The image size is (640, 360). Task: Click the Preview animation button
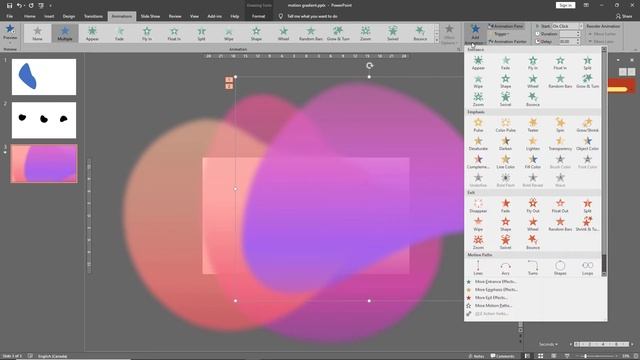(x=10, y=33)
